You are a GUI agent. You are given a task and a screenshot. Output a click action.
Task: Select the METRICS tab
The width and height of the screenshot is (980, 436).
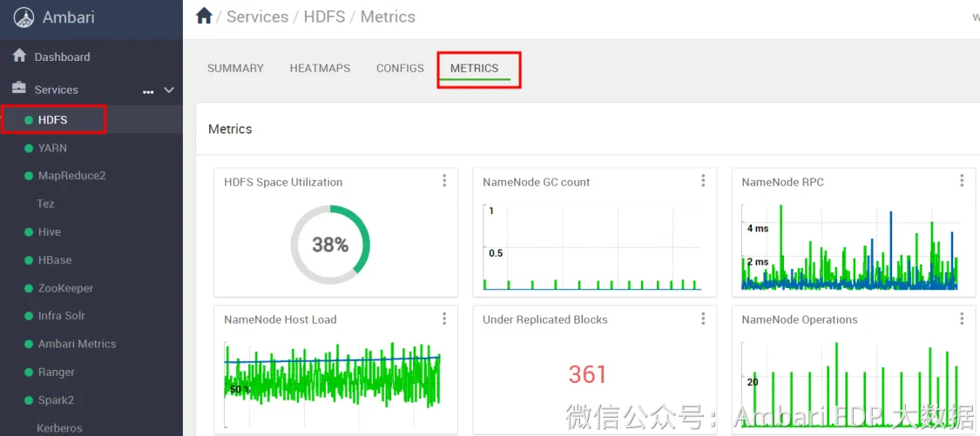[475, 68]
